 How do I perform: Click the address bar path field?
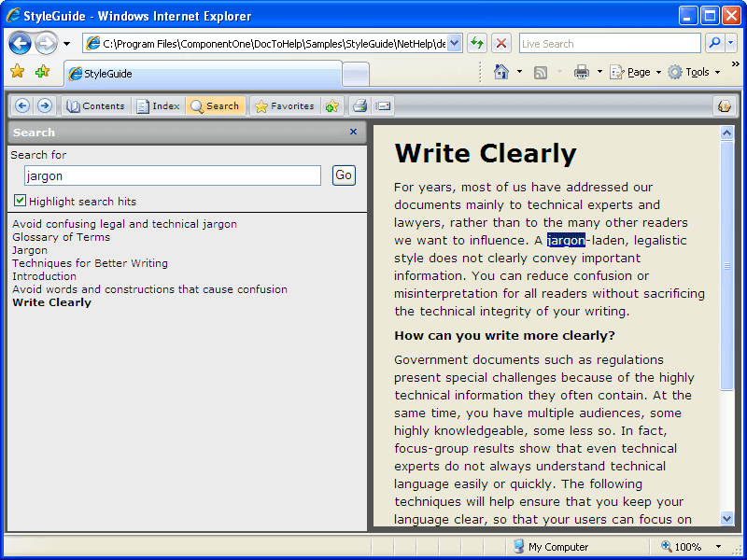pyautogui.click(x=266, y=44)
